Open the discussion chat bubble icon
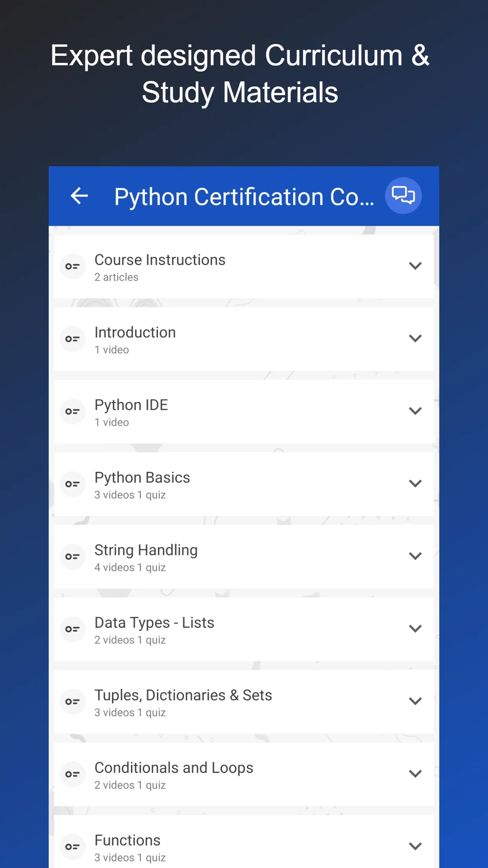 click(403, 196)
